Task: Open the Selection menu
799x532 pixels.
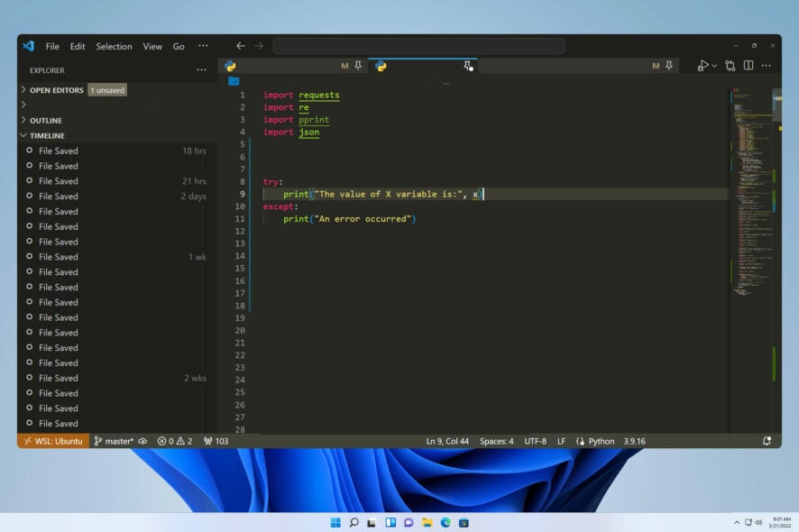Action: 114,46
